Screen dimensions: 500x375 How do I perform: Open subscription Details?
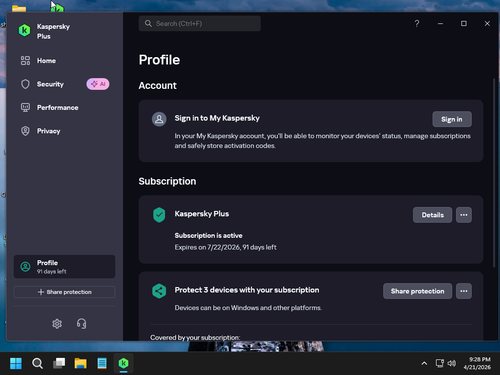point(432,215)
